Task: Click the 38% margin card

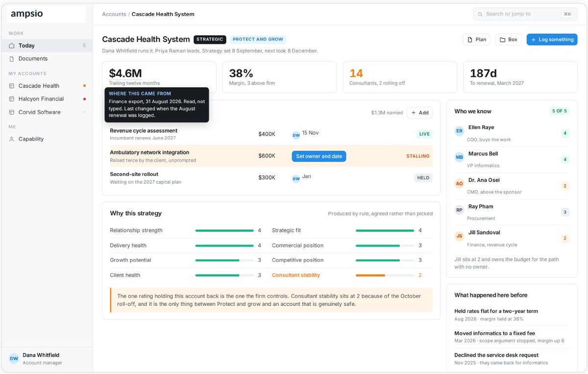Action: [x=279, y=77]
